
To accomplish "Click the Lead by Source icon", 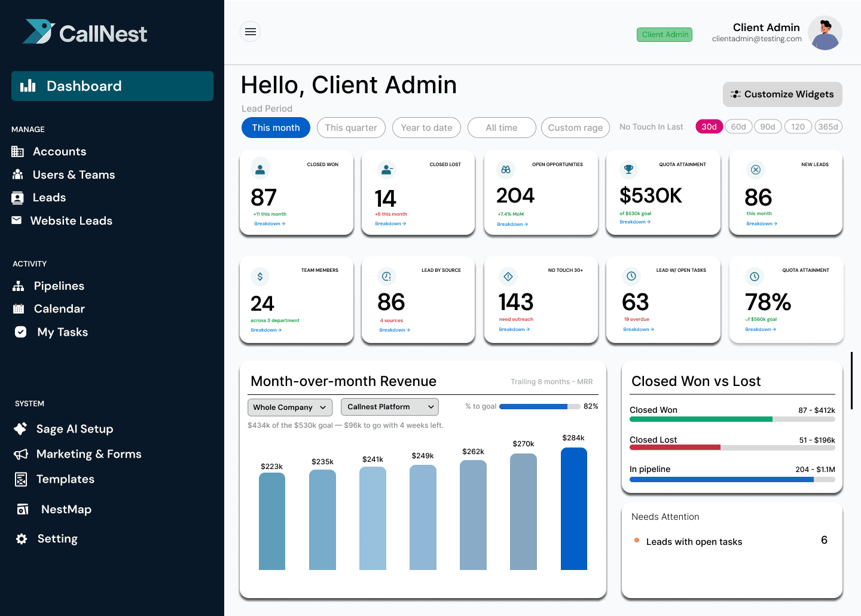I will 387,277.
